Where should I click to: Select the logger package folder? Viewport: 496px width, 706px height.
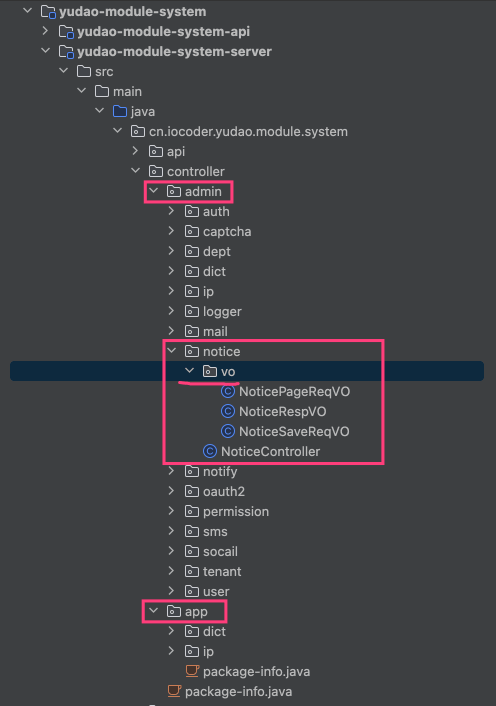(222, 311)
